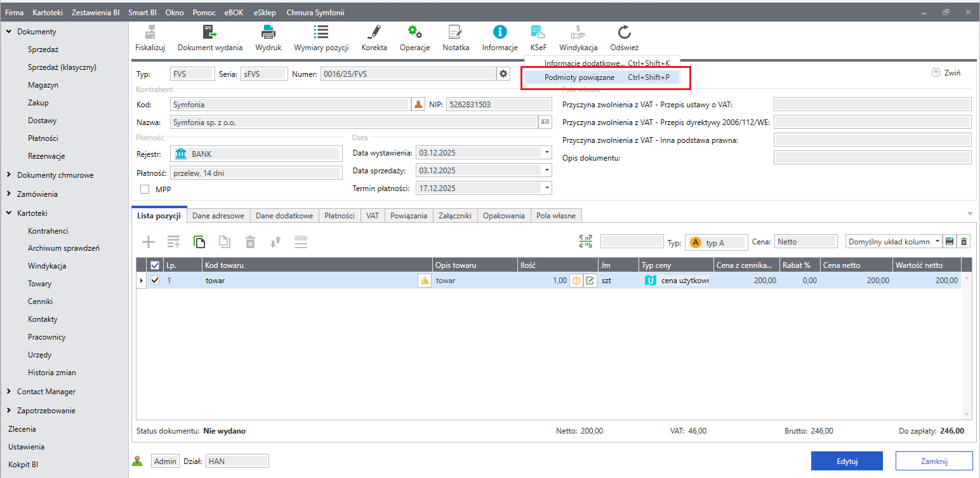The image size is (980, 478).
Task: Click the Wydruk printer icon
Action: coord(268,32)
